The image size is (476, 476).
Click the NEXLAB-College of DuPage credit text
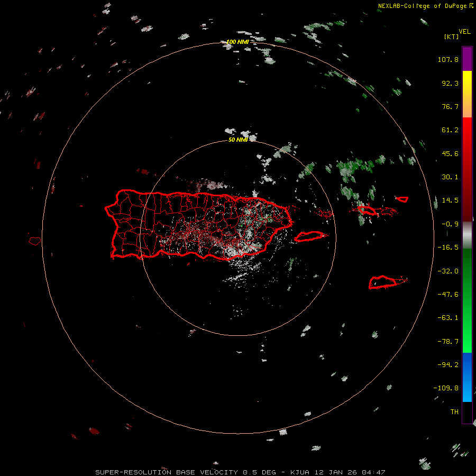tap(425, 6)
